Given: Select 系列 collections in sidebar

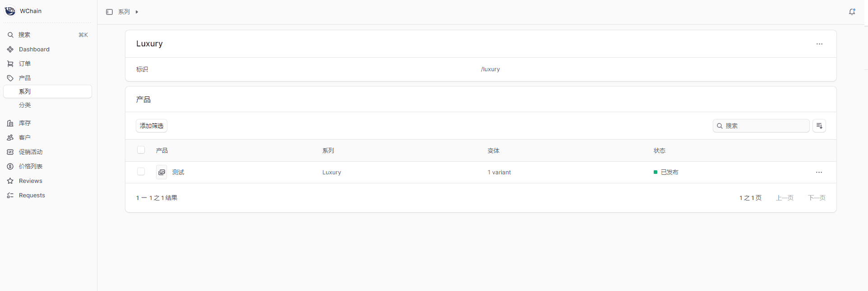Looking at the screenshot, I should 25,91.
